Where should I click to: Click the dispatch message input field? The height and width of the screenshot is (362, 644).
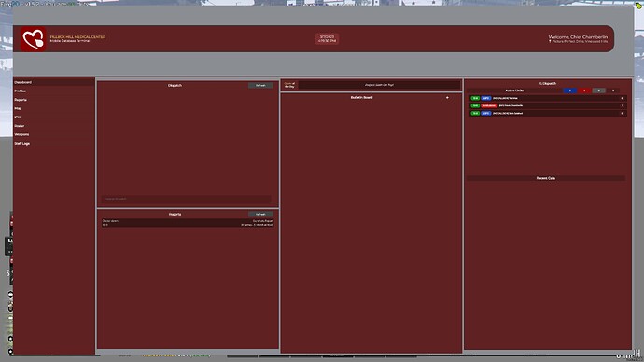[186, 199]
